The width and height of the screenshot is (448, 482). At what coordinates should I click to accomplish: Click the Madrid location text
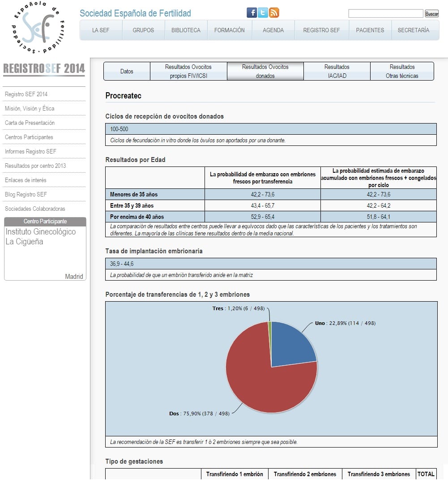[74, 276]
